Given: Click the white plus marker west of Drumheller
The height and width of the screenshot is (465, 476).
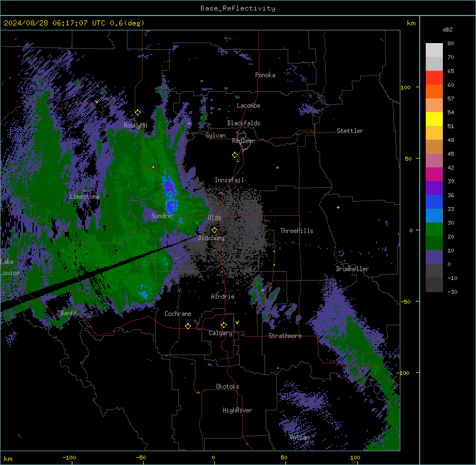Looking at the screenshot, I should pyautogui.click(x=338, y=207).
